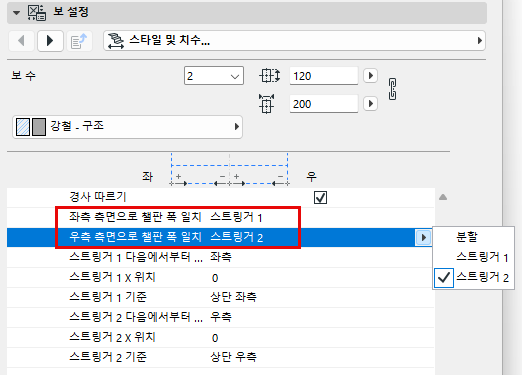Select row 스트링거 1 X 위치
This screenshot has width=522, height=375.
coord(221,277)
